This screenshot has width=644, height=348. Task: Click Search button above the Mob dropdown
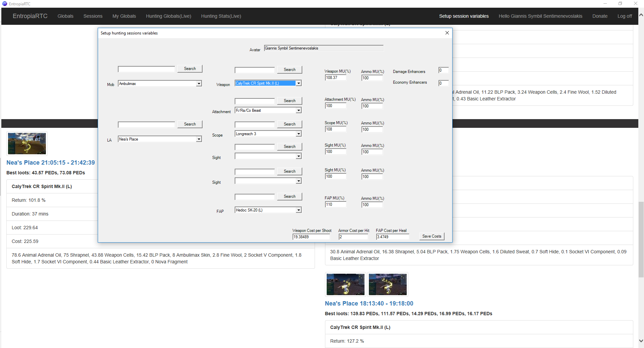coord(190,69)
